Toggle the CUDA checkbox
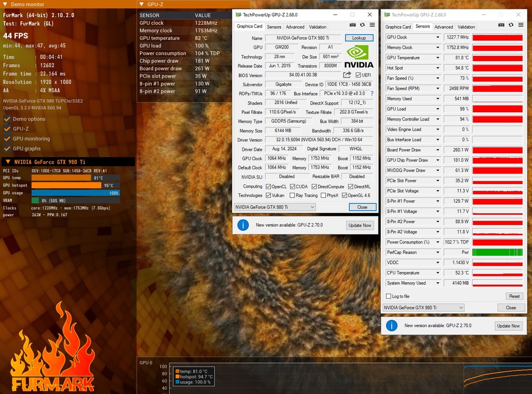 [292, 187]
